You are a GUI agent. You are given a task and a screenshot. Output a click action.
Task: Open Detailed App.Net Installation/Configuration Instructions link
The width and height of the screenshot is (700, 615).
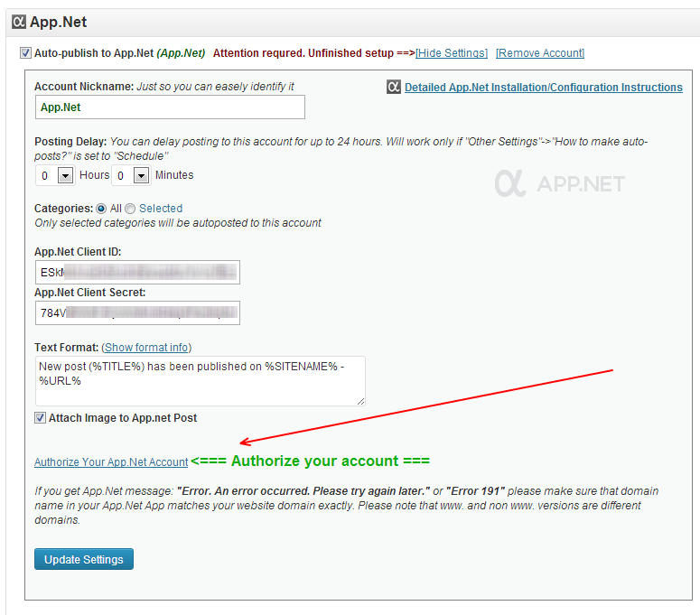(544, 87)
